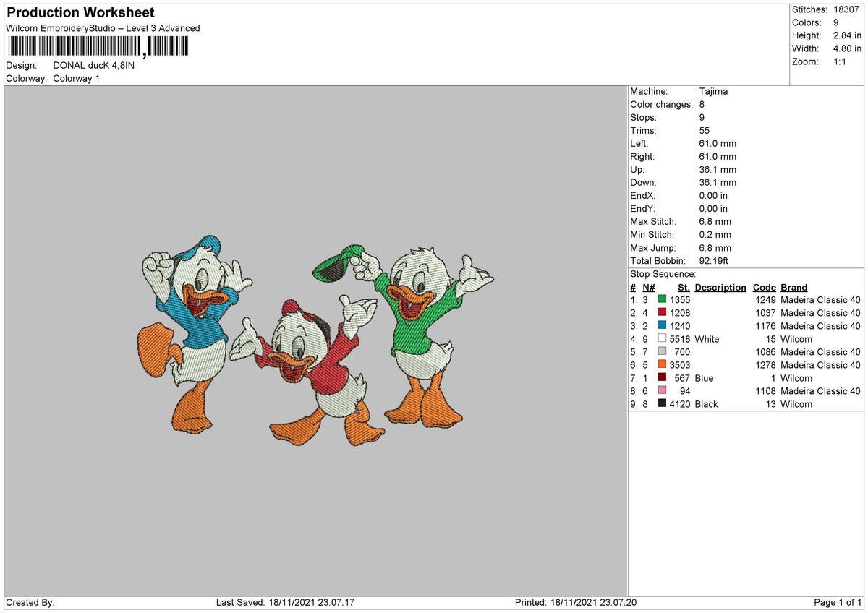Click the Max Stitch value 6.8 mm

715,221
